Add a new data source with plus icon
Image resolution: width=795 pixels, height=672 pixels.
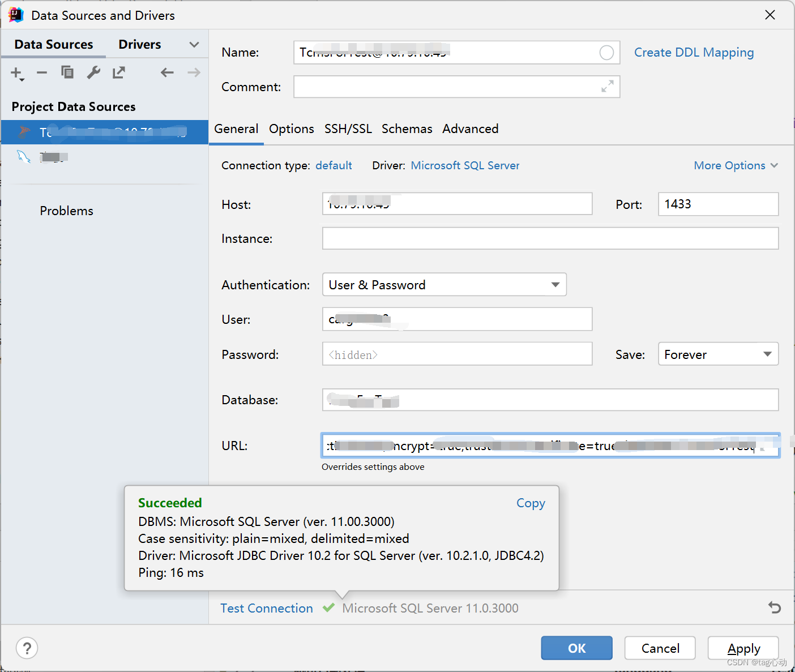(x=17, y=73)
